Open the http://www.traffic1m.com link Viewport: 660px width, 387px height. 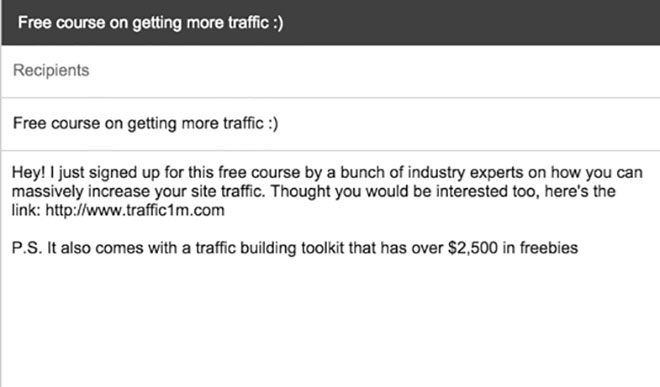[135, 210]
